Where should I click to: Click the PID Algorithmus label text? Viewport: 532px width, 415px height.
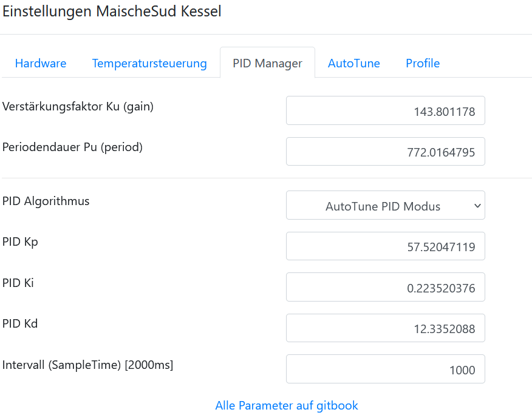(x=46, y=201)
